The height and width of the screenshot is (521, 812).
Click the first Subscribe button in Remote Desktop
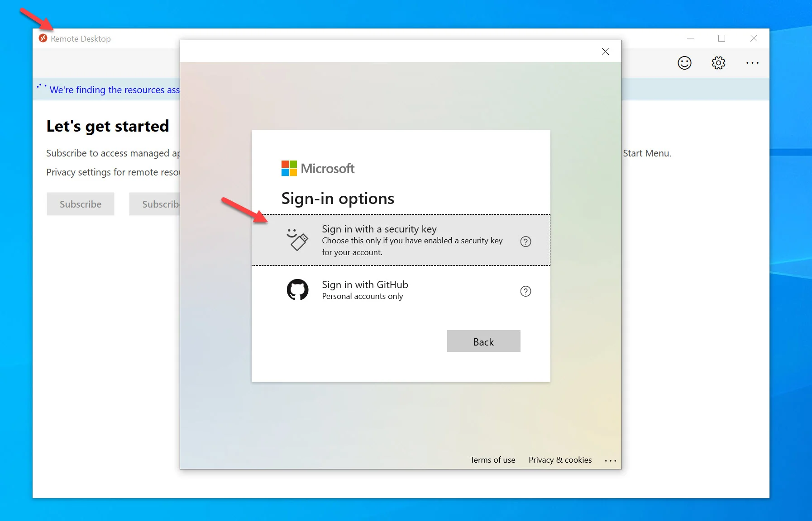pyautogui.click(x=81, y=204)
